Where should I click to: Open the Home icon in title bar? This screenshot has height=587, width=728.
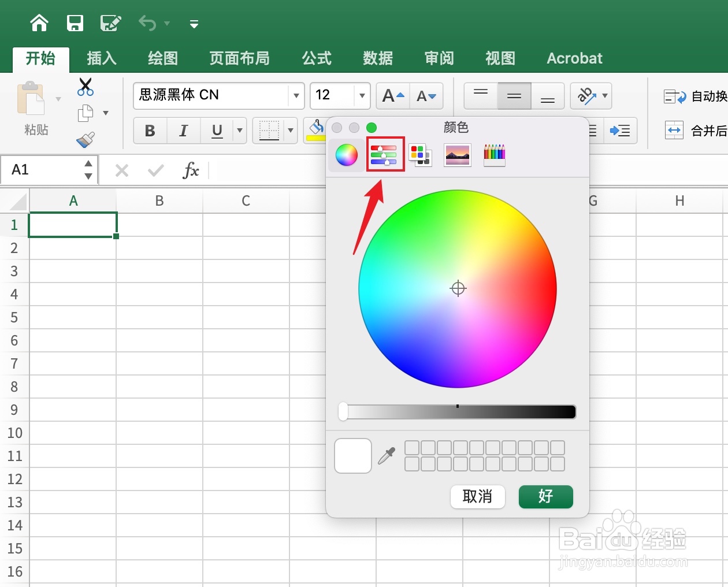pos(39,23)
